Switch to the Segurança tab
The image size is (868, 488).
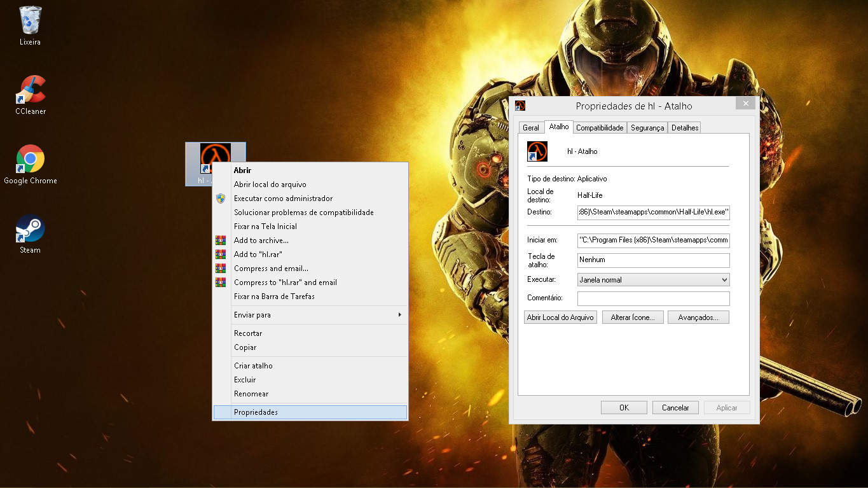647,128
